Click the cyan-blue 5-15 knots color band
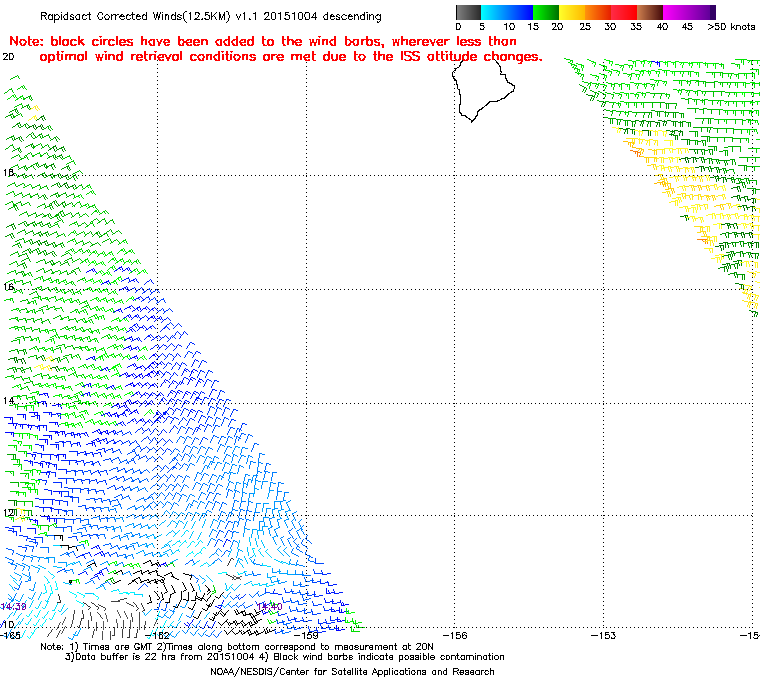Screen dimensions: 760x688 507,12
